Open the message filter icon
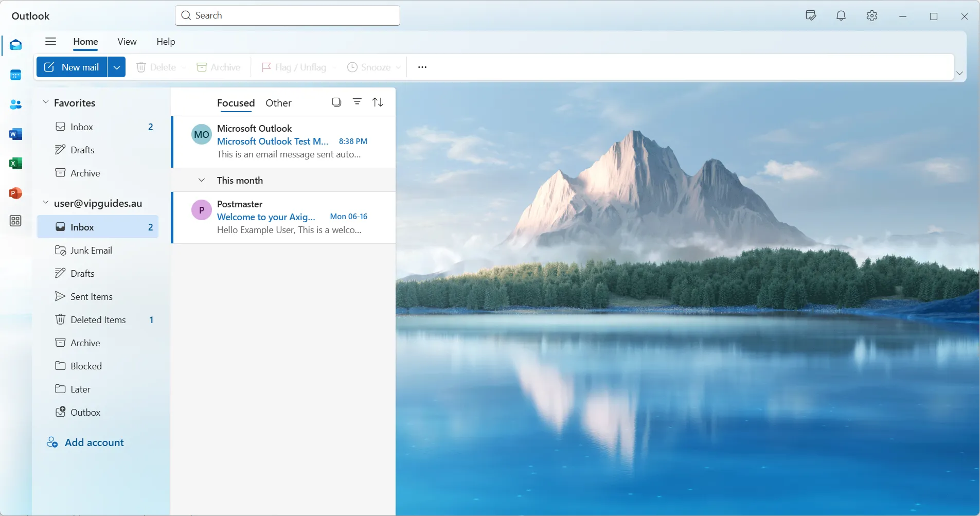 pos(357,102)
